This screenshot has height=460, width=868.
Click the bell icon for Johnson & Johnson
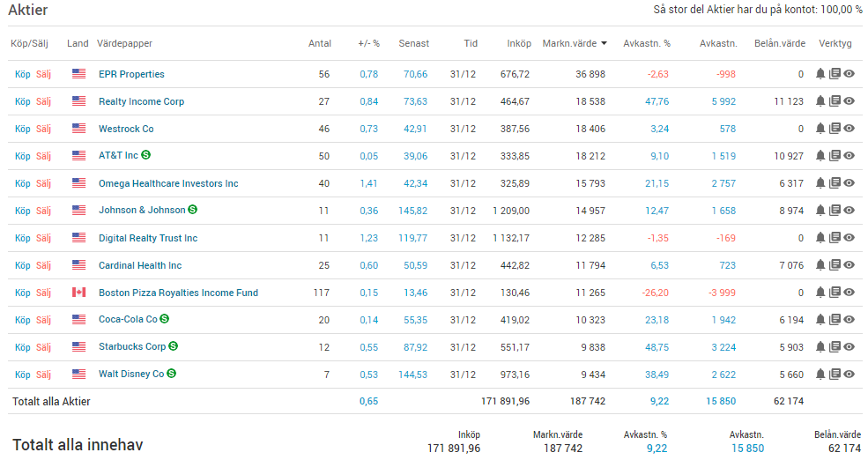[x=820, y=211]
